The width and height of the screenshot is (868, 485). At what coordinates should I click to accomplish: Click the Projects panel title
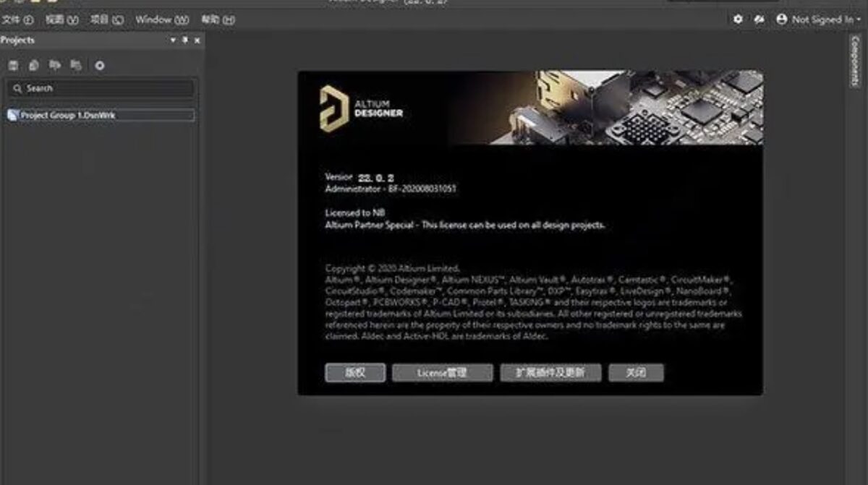17,40
